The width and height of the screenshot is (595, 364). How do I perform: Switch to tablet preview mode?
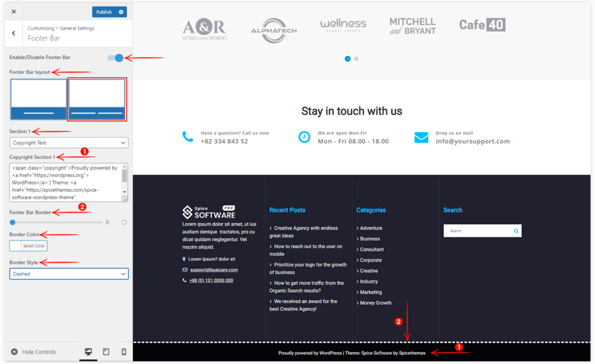coord(106,352)
